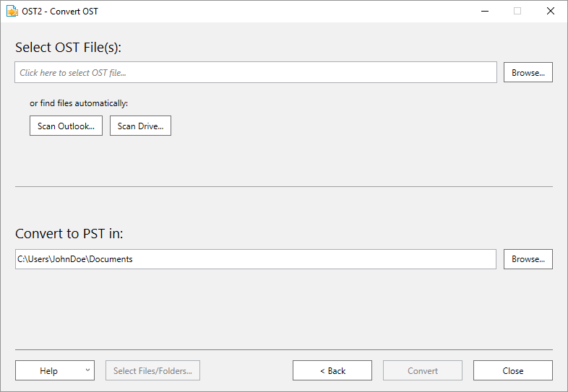Screen dimensions: 568x392
Task: Click the 'or find files automatically' label
Action: pos(79,103)
